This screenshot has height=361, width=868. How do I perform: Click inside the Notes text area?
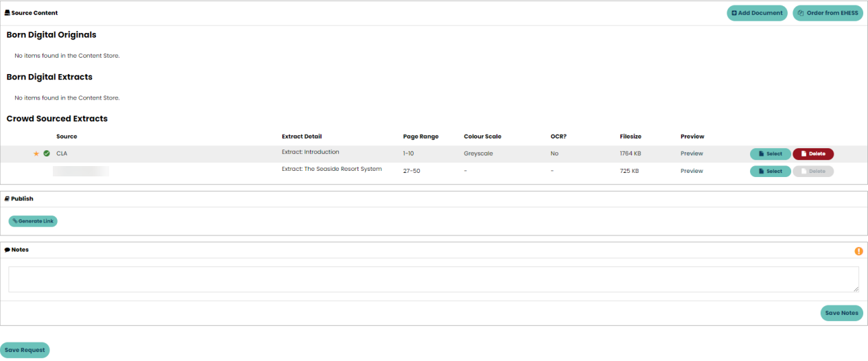[433, 279]
